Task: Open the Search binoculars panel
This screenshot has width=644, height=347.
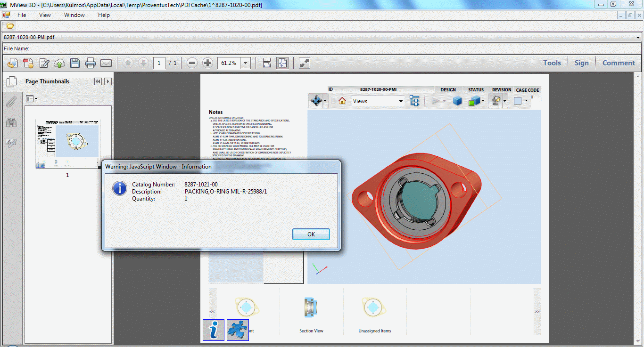Action: 11,122
